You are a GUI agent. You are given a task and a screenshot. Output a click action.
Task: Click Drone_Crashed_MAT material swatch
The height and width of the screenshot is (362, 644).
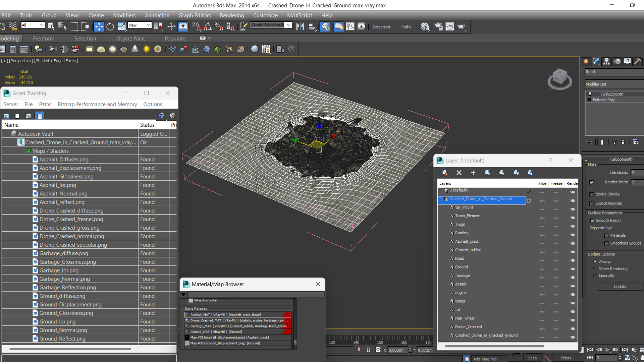(187, 320)
